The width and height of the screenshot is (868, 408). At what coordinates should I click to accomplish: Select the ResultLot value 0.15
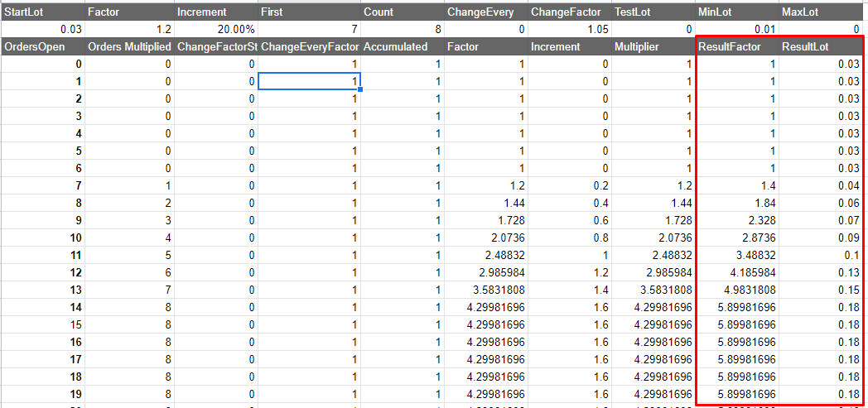822,290
